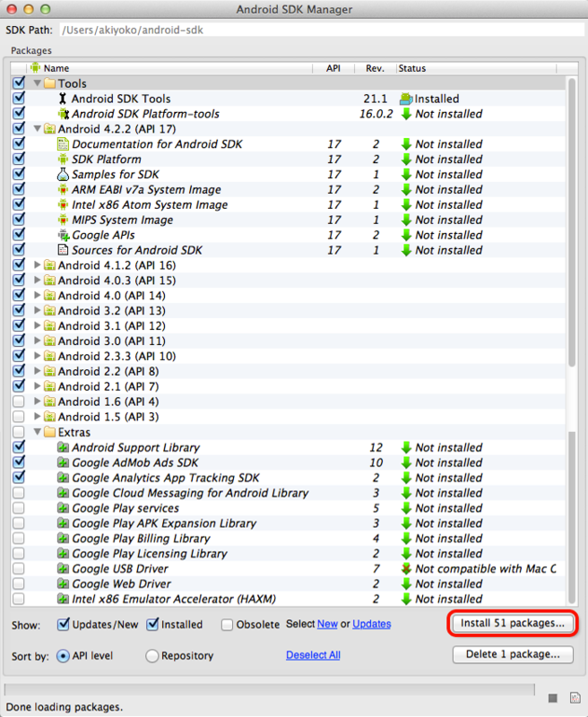Collapse the Android 4.2.2 (API 17) group
Image resolution: width=588 pixels, height=717 pixels.
[x=37, y=128]
